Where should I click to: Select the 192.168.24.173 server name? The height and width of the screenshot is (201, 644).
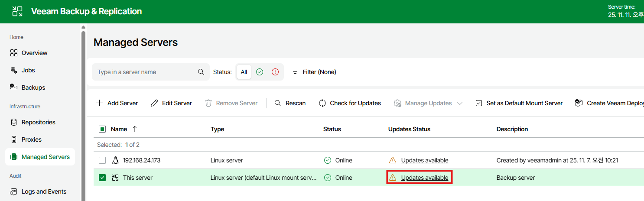pyautogui.click(x=142, y=160)
